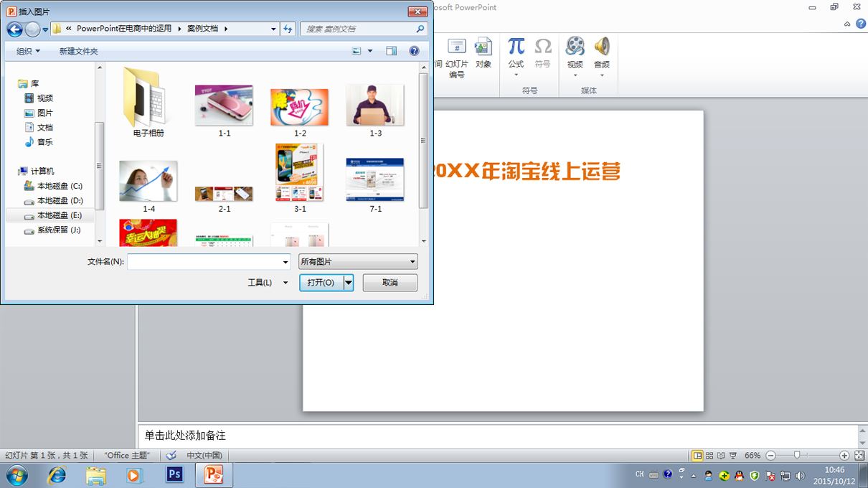Screen dimensions: 868x488
Task: Switch to Normal view in status bar
Action: (697, 456)
